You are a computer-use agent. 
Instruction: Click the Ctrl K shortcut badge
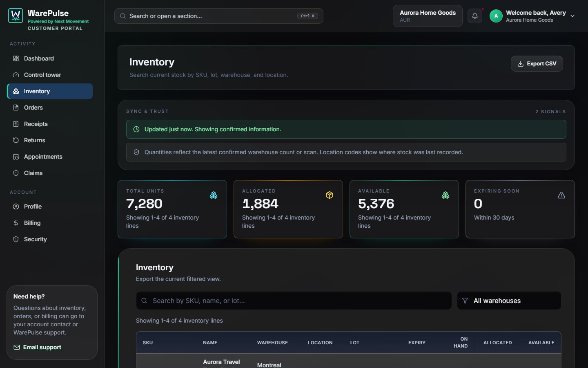point(307,16)
